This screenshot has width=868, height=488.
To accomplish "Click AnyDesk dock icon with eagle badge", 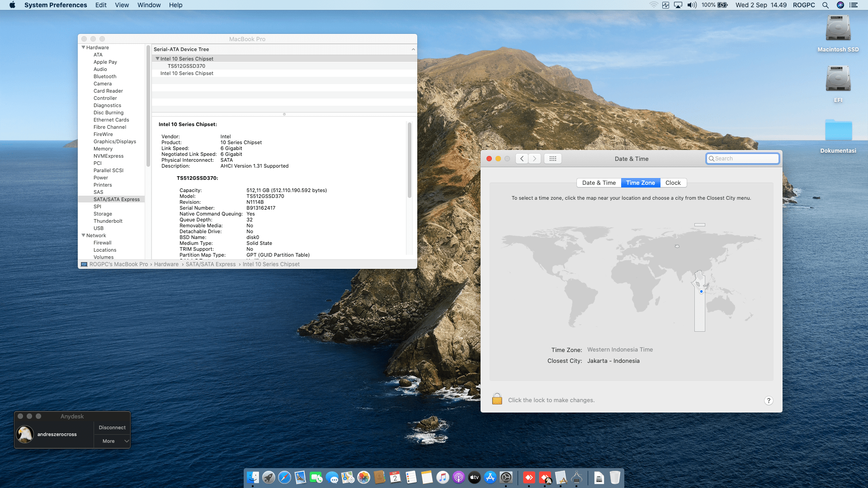I will (x=545, y=477).
